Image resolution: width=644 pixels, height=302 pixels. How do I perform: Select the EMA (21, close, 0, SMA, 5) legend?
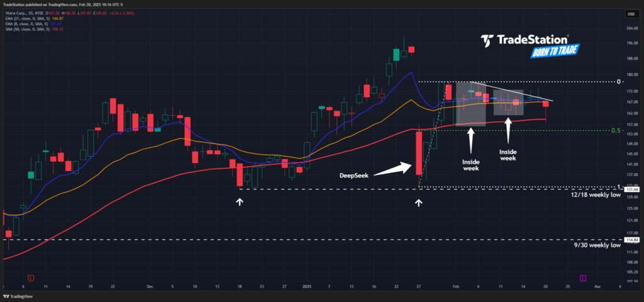click(x=27, y=18)
